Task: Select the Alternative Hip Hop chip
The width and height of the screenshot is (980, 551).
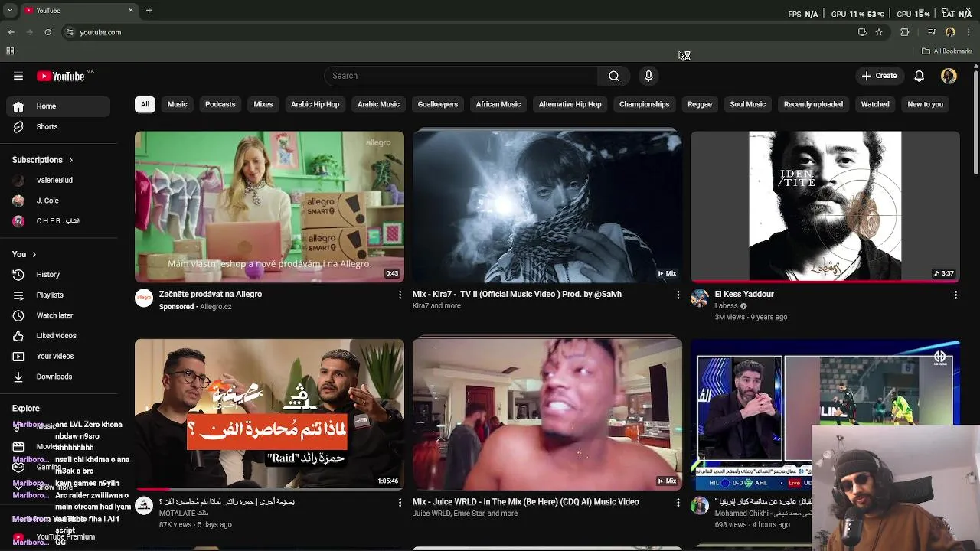Action: [570, 104]
